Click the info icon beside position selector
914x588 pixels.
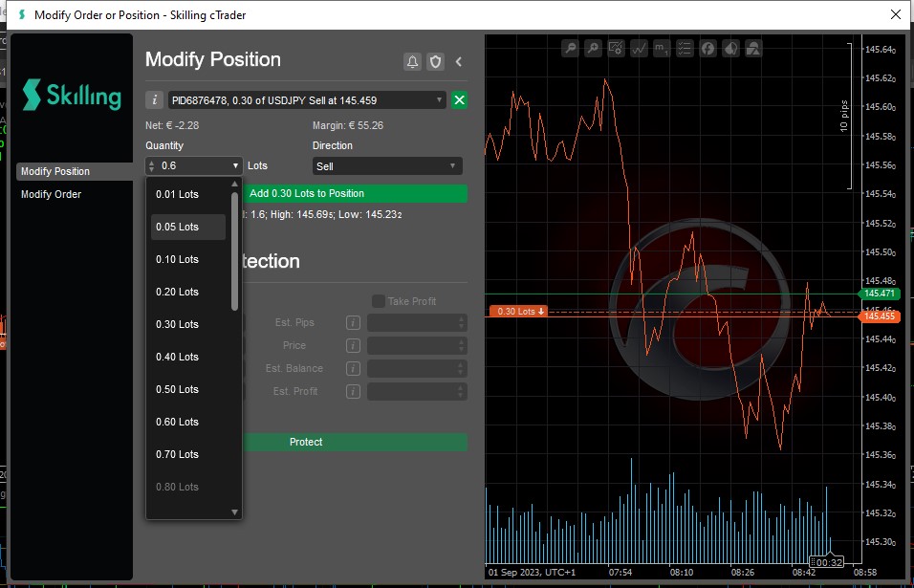(154, 100)
